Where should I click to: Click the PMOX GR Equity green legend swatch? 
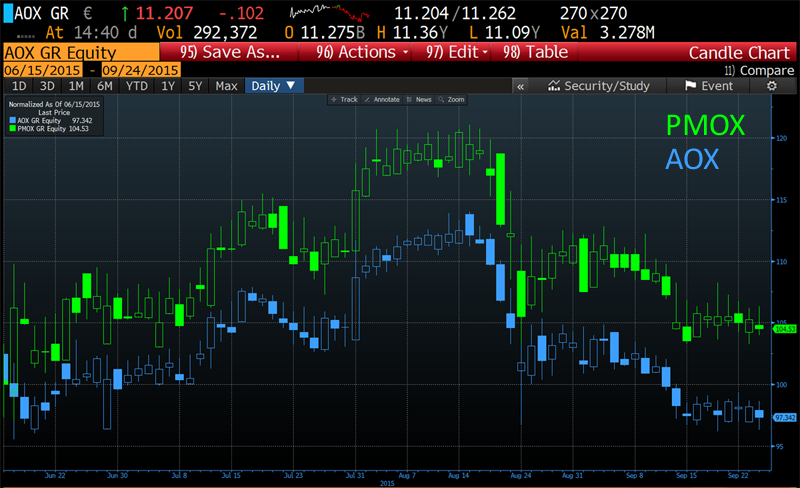[13, 129]
